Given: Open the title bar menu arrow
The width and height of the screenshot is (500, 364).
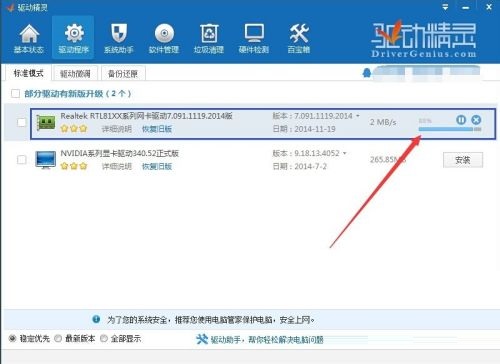Looking at the screenshot, I should 445,7.
